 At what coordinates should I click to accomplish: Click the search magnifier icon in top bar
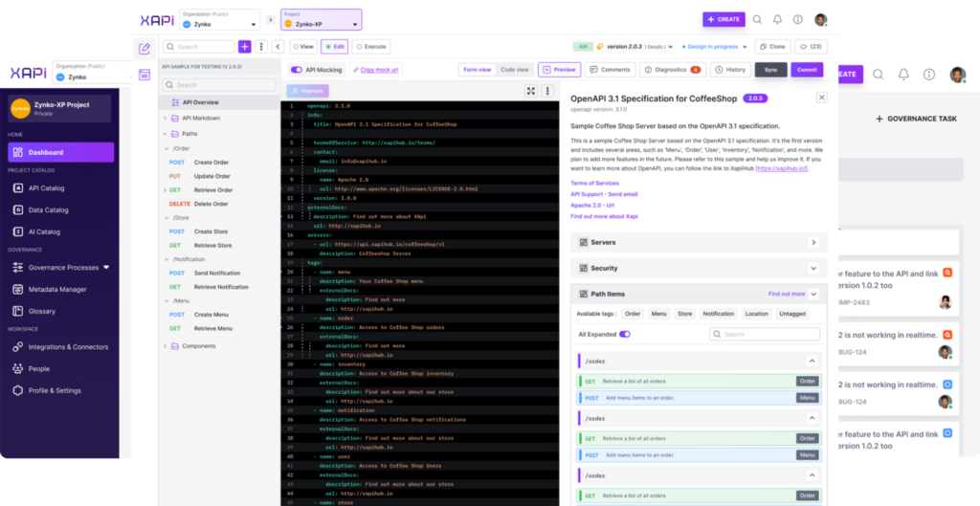(x=757, y=19)
